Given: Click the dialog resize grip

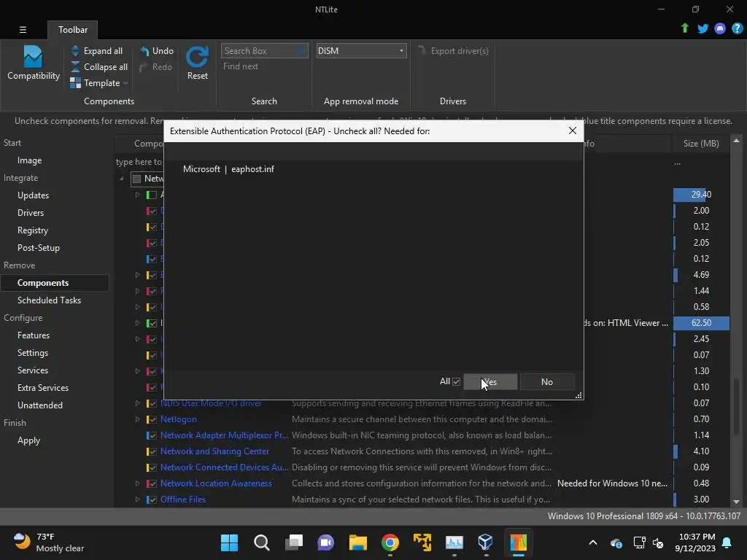Looking at the screenshot, I should (x=578, y=396).
